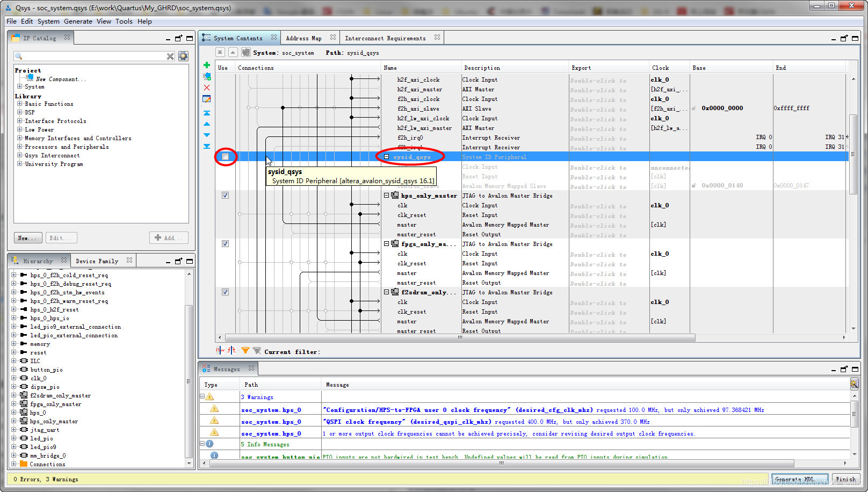Collapse the f2sdram_only_master component row
Screen dimensions: 868x492
tap(386, 292)
